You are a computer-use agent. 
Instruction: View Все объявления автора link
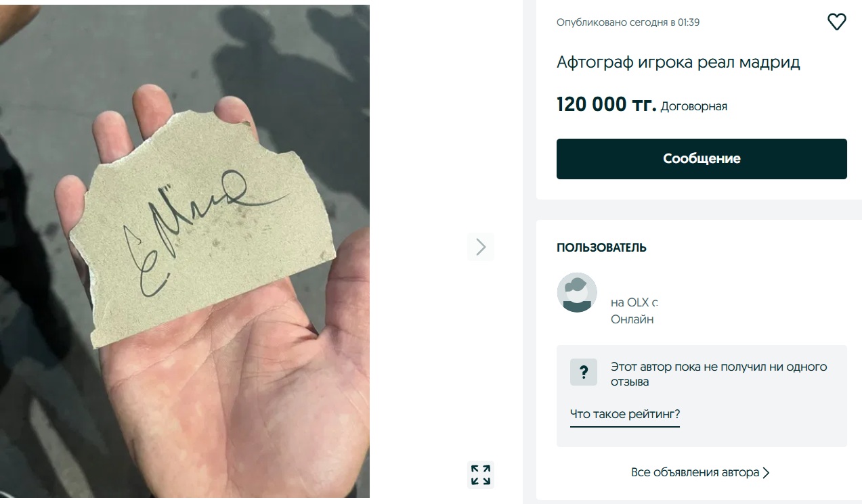(695, 472)
